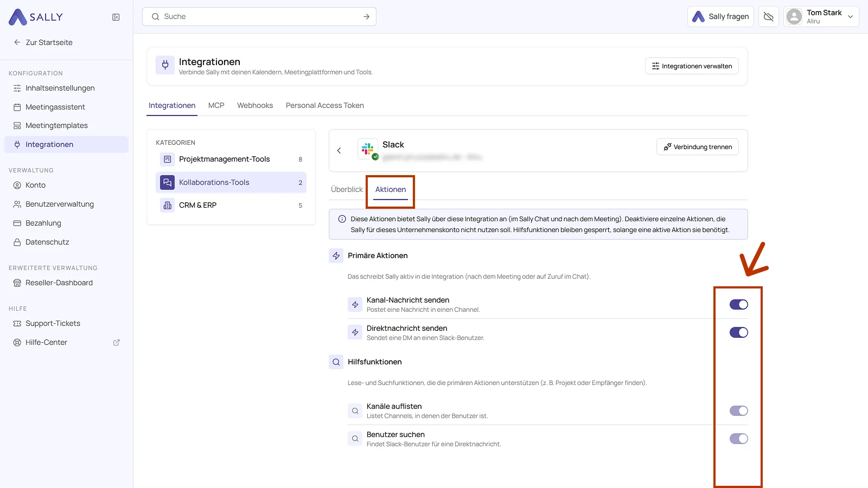The image size is (868, 488).
Task: Switch to the Überblick tab
Action: [347, 190]
